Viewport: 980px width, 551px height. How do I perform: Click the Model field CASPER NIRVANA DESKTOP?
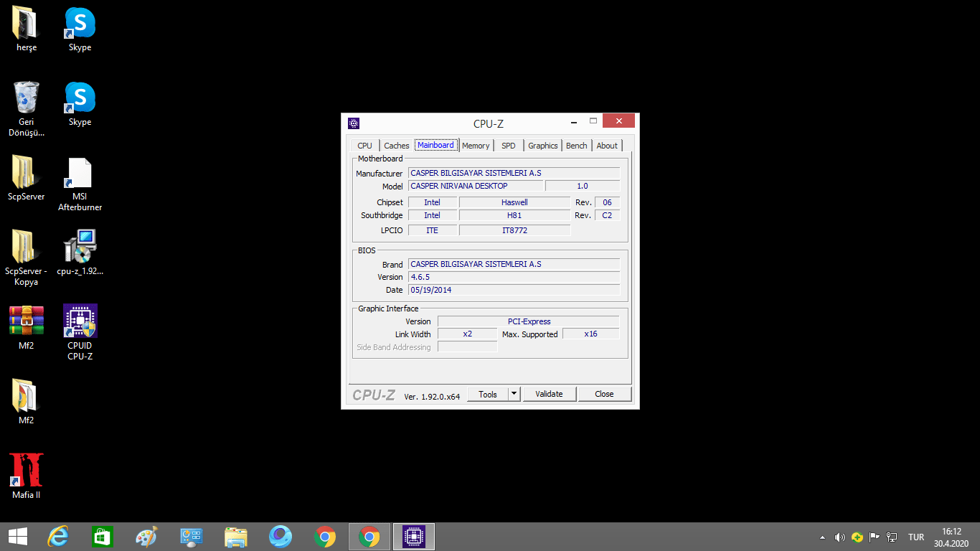coord(475,186)
